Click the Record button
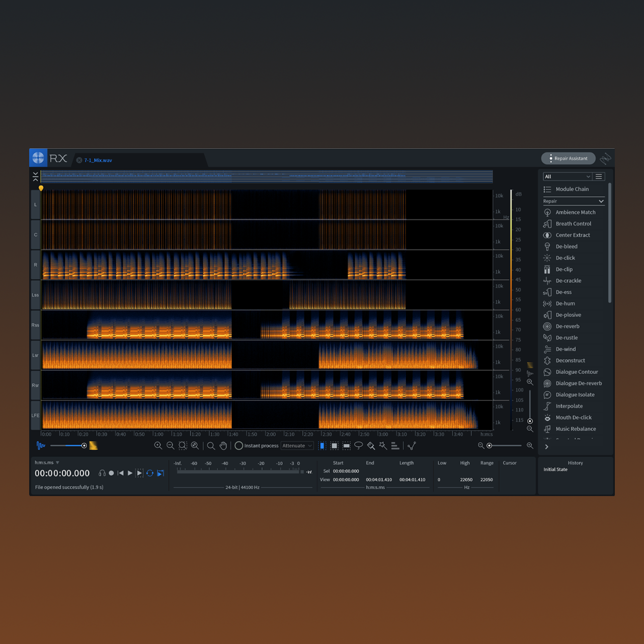644x644 pixels. pos(112,473)
